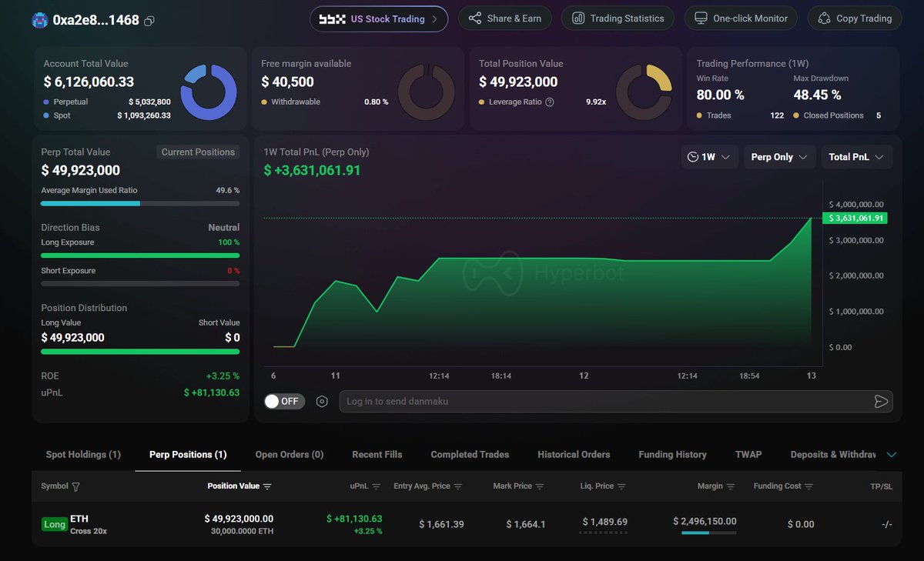
Task: Click Perpetual $5,032,800 legend entry
Action: [x=107, y=102]
